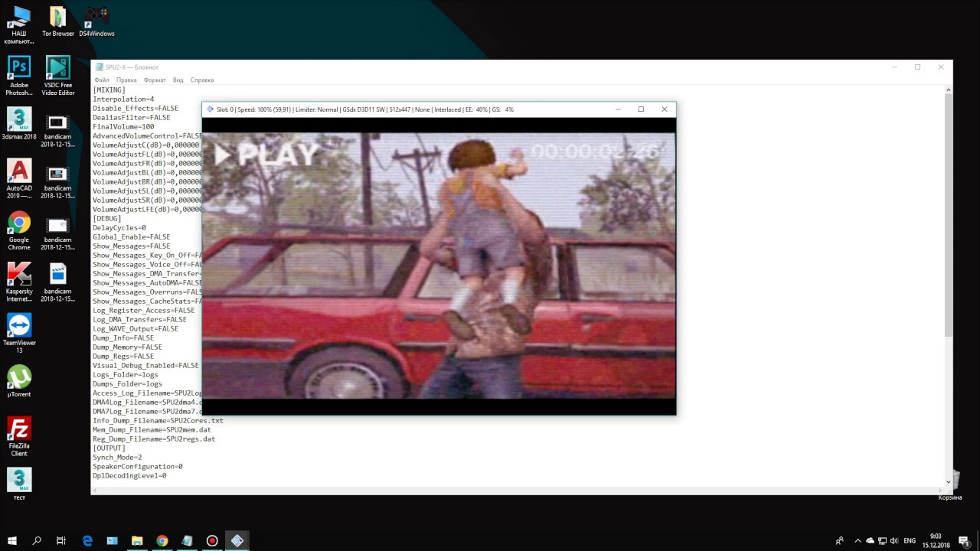This screenshot has width=980, height=551.
Task: Select the Kaspersky Internet Security icon
Action: click(18, 282)
